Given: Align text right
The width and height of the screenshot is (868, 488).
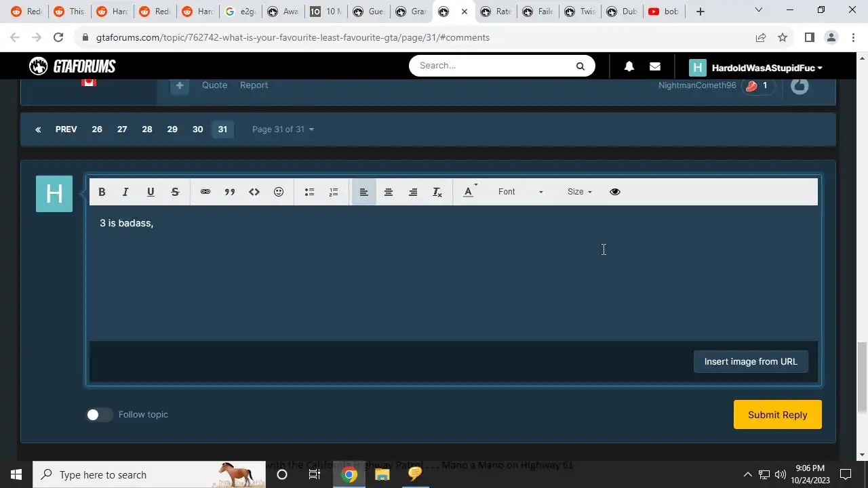Looking at the screenshot, I should (x=413, y=192).
